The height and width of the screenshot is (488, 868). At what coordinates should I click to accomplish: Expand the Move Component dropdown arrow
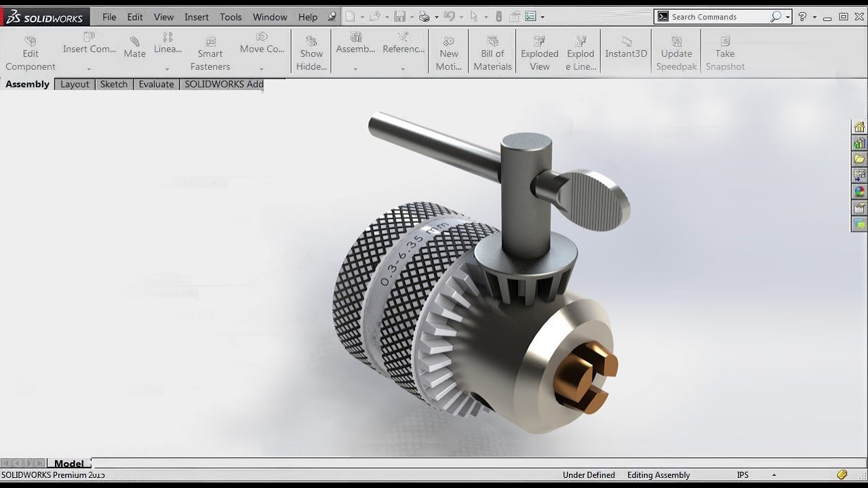pyautogui.click(x=262, y=68)
